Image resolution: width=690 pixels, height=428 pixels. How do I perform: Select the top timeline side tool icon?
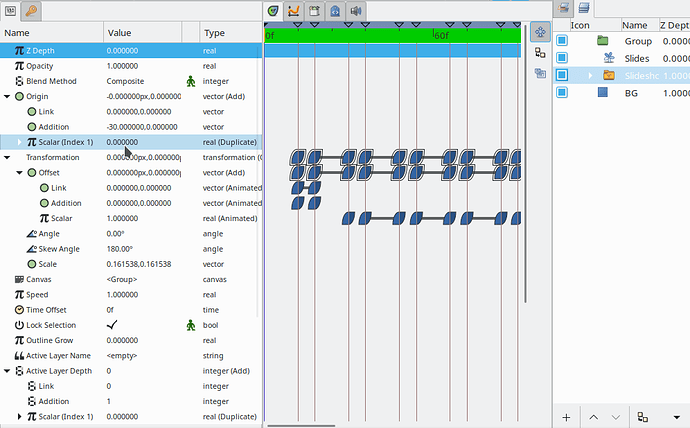click(x=539, y=33)
